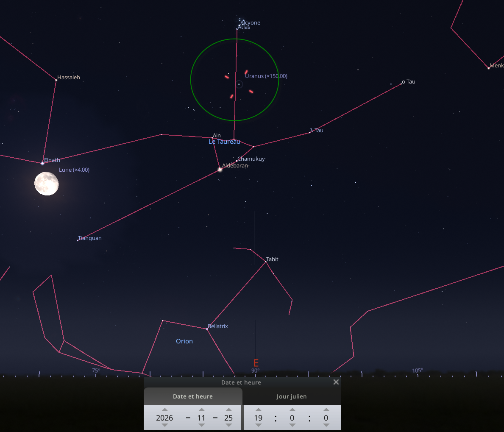Screen dimensions: 504x432
Task: Increase the hour value above 19
Action: (x=259, y=410)
